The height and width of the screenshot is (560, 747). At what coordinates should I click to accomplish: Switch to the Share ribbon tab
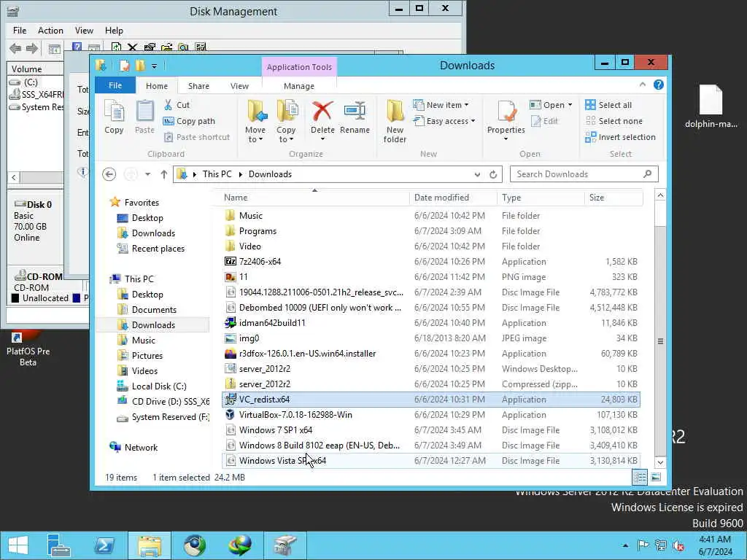coord(198,86)
